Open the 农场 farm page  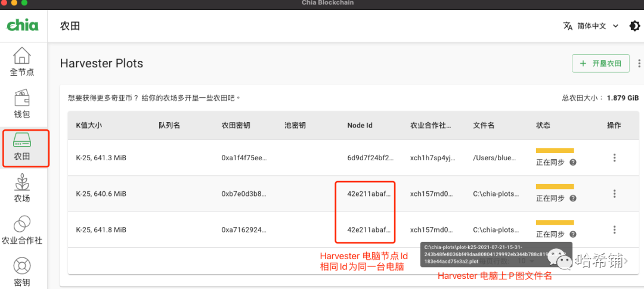22,188
